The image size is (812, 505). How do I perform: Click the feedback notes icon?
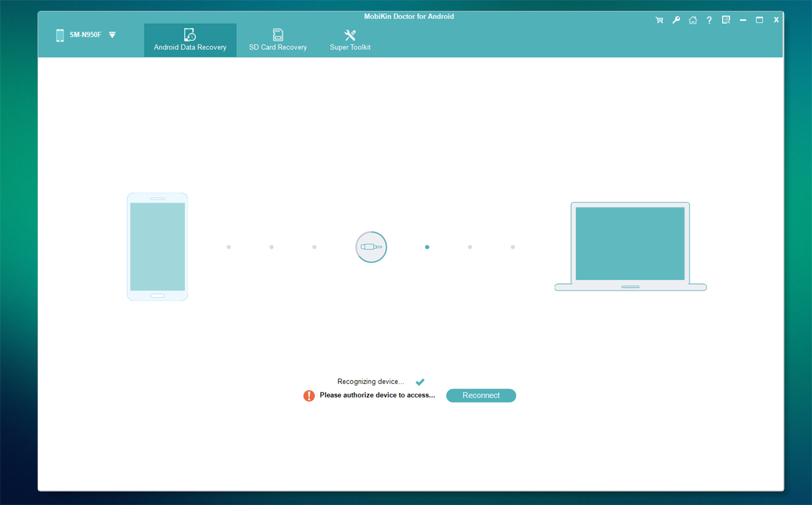(726, 20)
